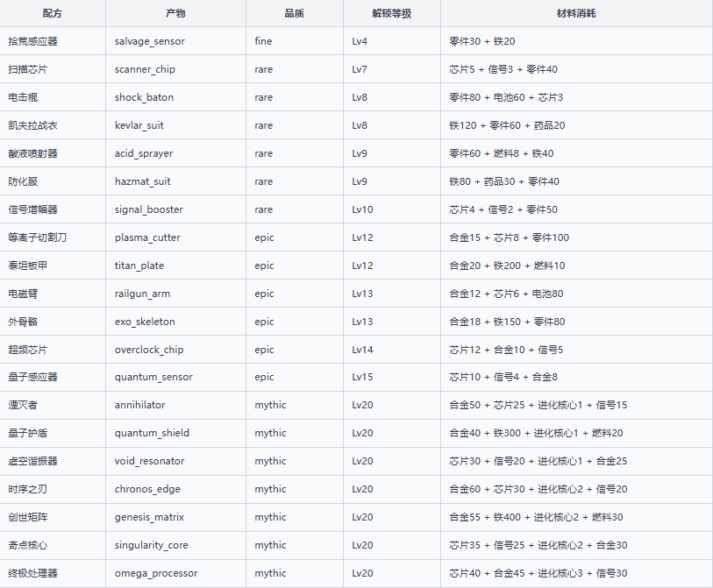Click the 解锁等级 column header
Viewport: 713px width, 588px height.
point(391,13)
